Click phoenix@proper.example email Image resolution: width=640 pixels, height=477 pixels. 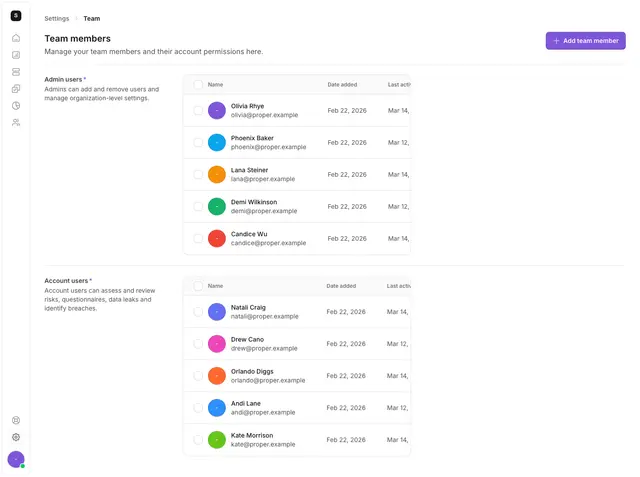(x=269, y=147)
